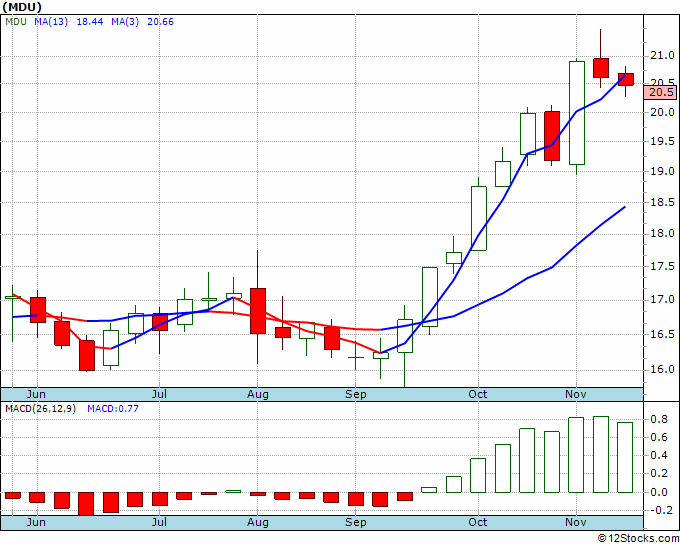Click the 0.0 MACD axis label
Image resolution: width=680 pixels, height=546 pixels.
659,492
